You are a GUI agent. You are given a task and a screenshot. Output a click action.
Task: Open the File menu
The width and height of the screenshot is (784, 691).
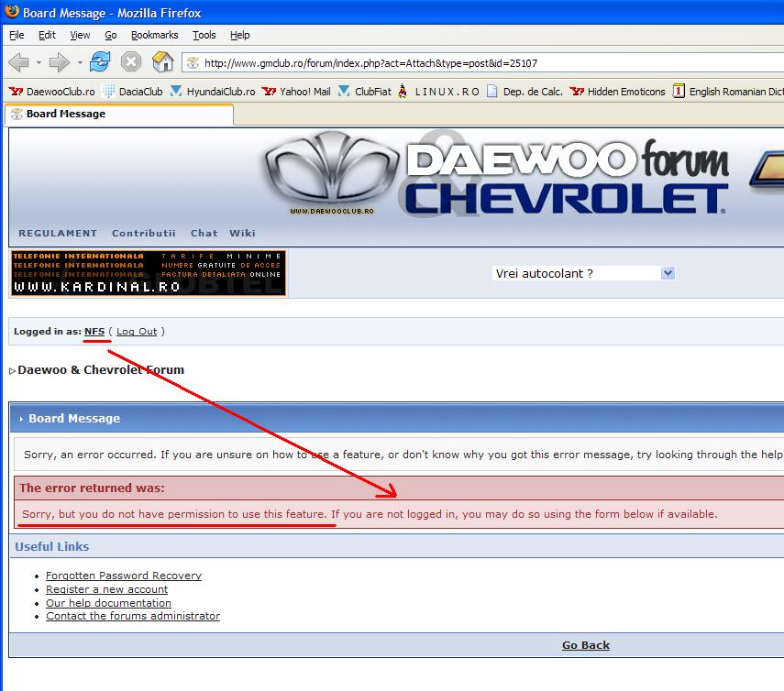click(x=17, y=35)
